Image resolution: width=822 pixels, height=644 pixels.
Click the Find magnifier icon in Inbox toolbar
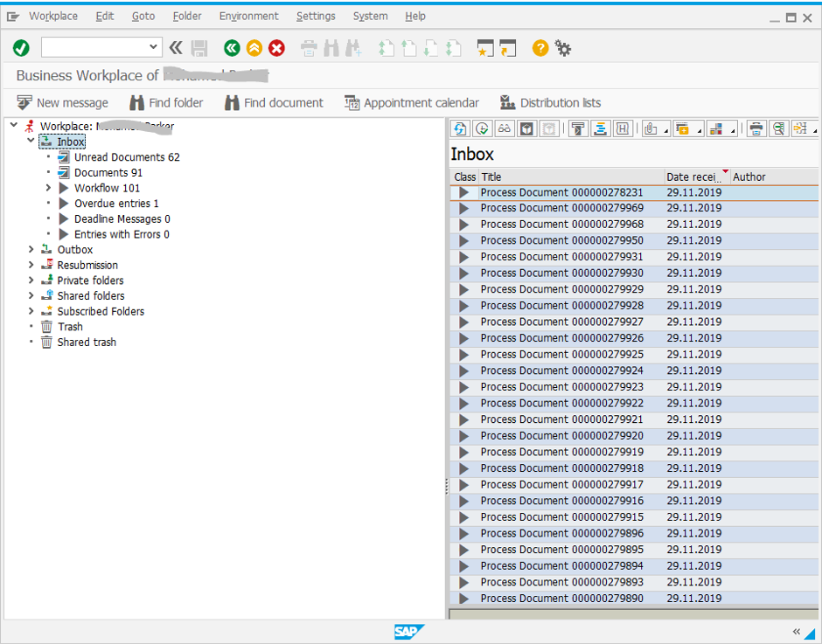coord(778,128)
